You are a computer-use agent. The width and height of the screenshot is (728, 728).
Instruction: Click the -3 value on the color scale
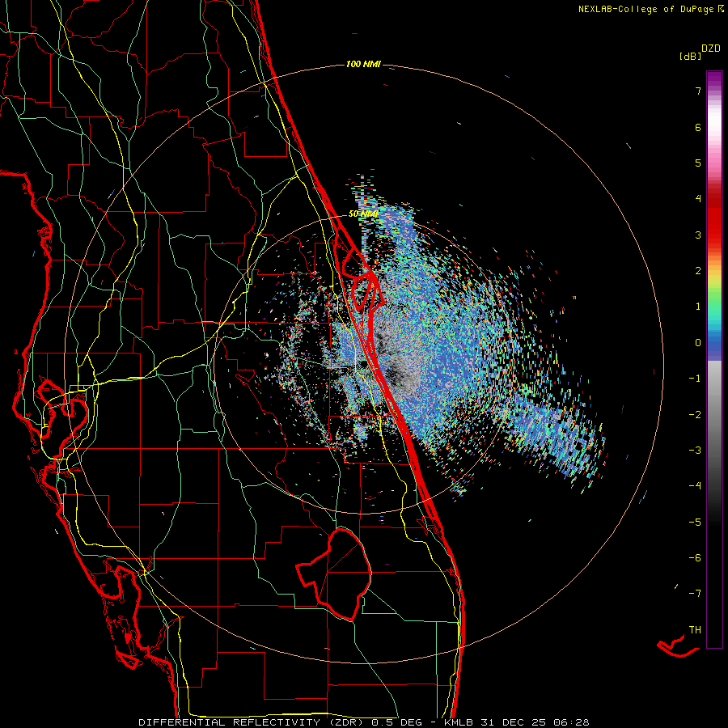click(695, 451)
